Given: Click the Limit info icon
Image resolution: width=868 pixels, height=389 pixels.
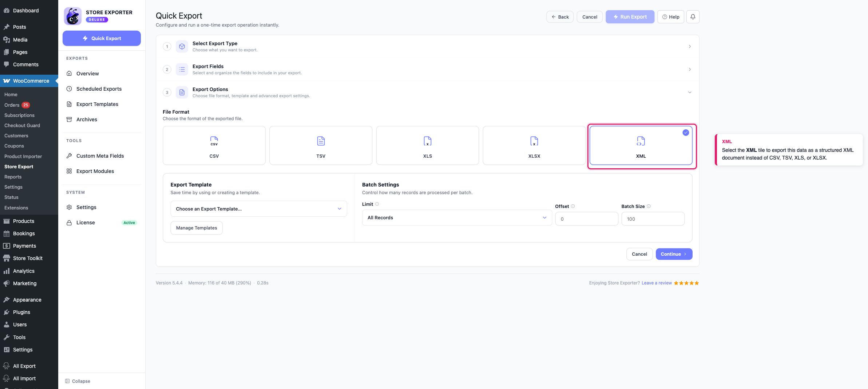Looking at the screenshot, I should coord(377,204).
